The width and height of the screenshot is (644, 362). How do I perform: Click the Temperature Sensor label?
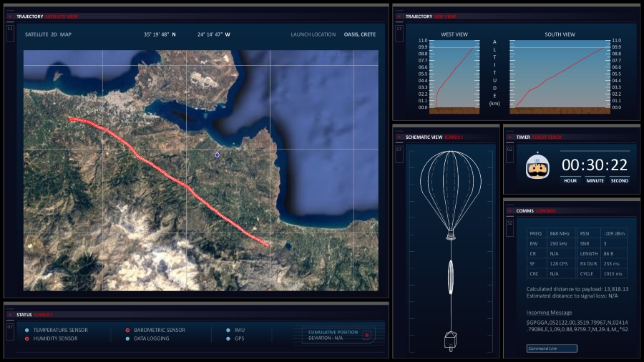tap(61, 330)
